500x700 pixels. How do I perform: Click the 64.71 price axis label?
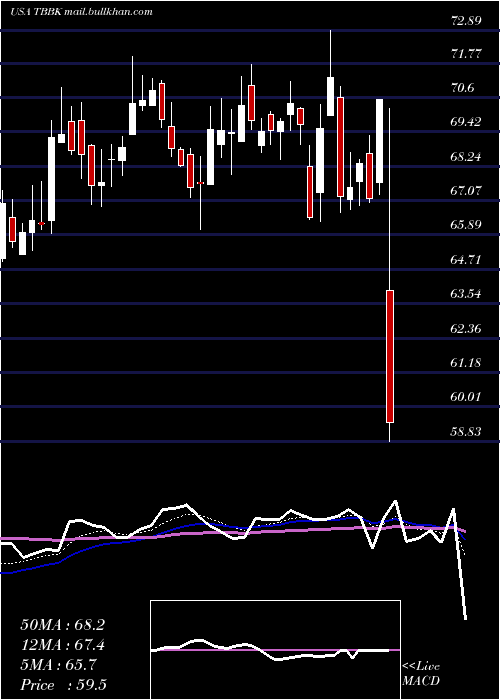[x=466, y=259]
